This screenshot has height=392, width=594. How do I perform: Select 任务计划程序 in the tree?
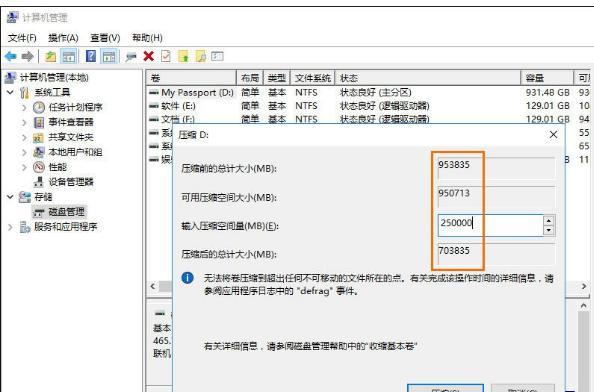[x=75, y=107]
